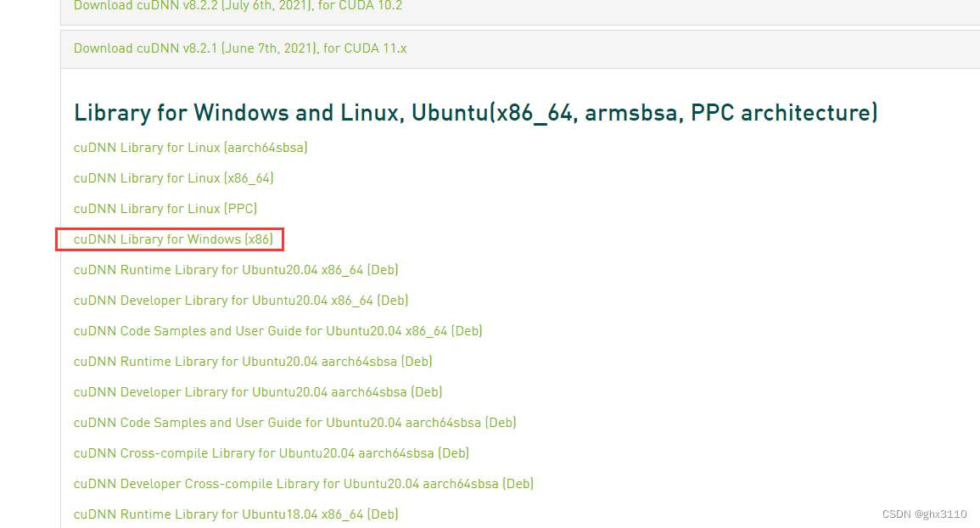980x528 pixels.
Task: Click cuDNN Library for Linux (PPC)
Action: (x=165, y=208)
